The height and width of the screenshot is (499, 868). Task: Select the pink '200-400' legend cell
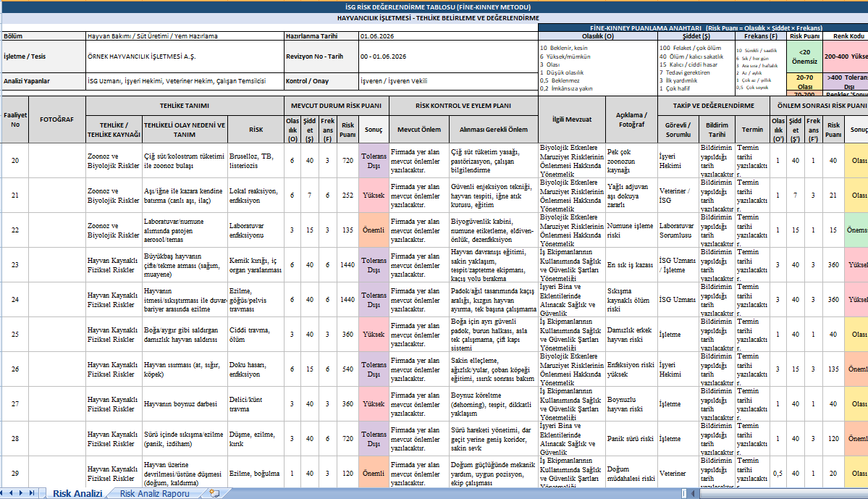click(846, 56)
